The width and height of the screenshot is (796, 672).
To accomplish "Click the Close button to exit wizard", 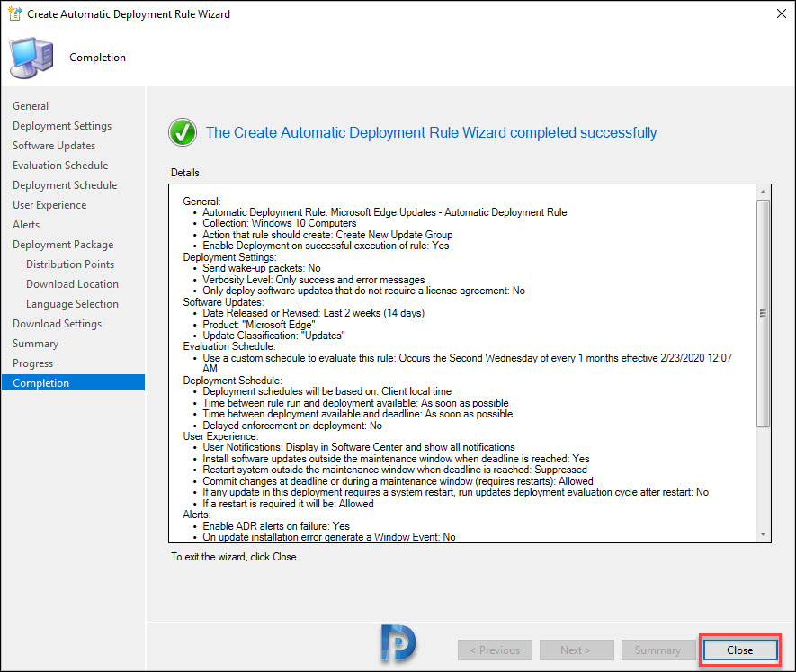I will 739,650.
